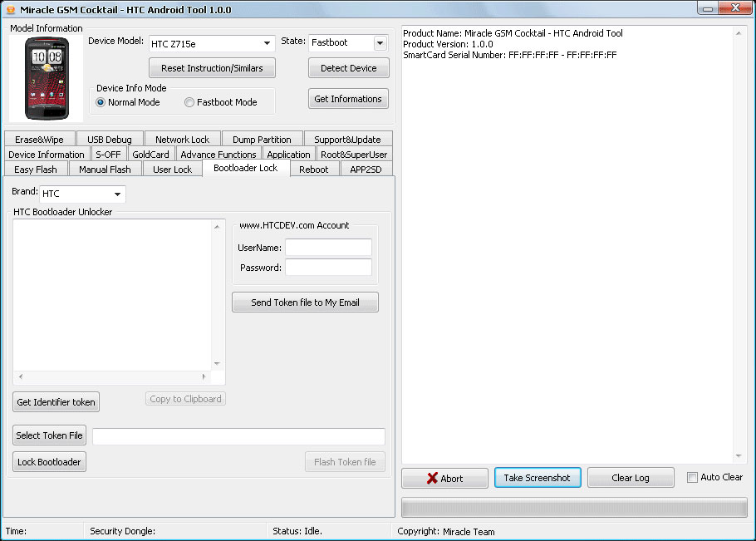The width and height of the screenshot is (756, 541).
Task: Click the log panel scroll-down arrow
Action: 739,456
